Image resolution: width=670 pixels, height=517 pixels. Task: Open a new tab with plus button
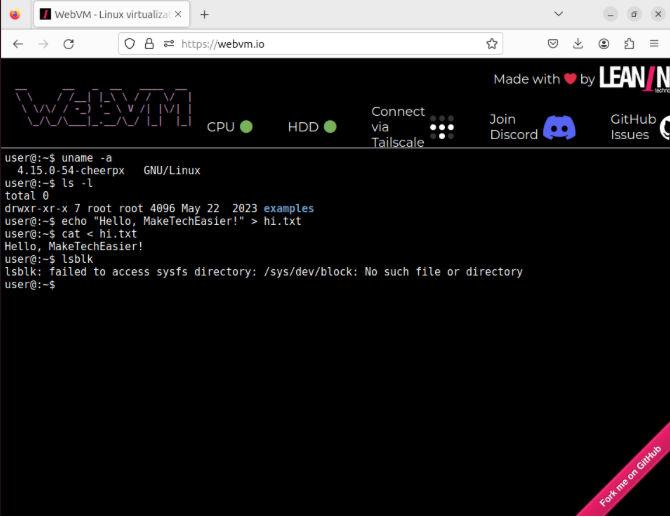click(x=205, y=15)
